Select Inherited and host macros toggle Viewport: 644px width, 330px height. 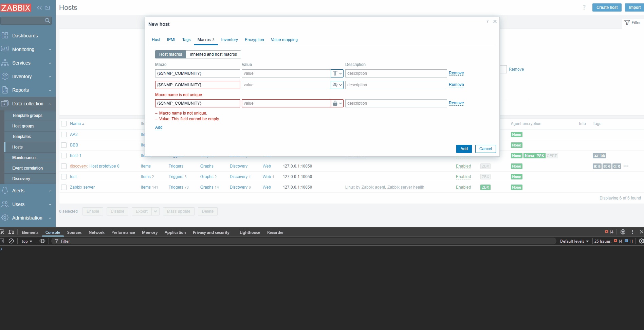[213, 54]
